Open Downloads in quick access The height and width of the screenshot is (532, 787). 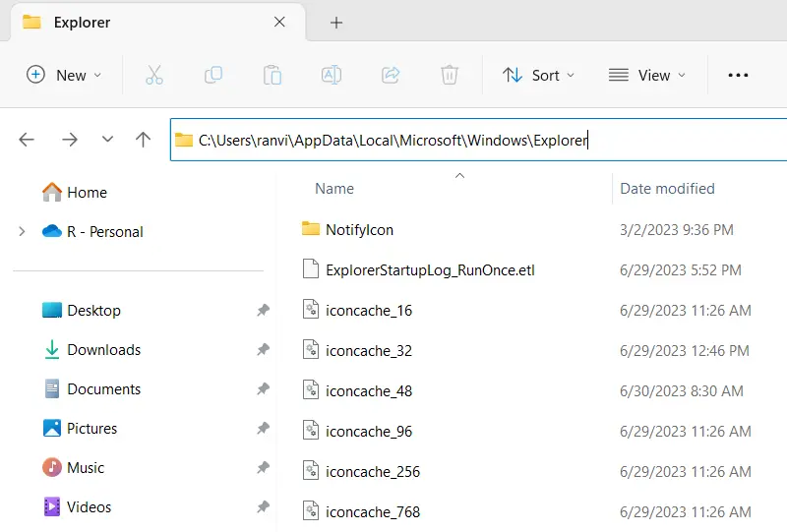pyautogui.click(x=91, y=349)
